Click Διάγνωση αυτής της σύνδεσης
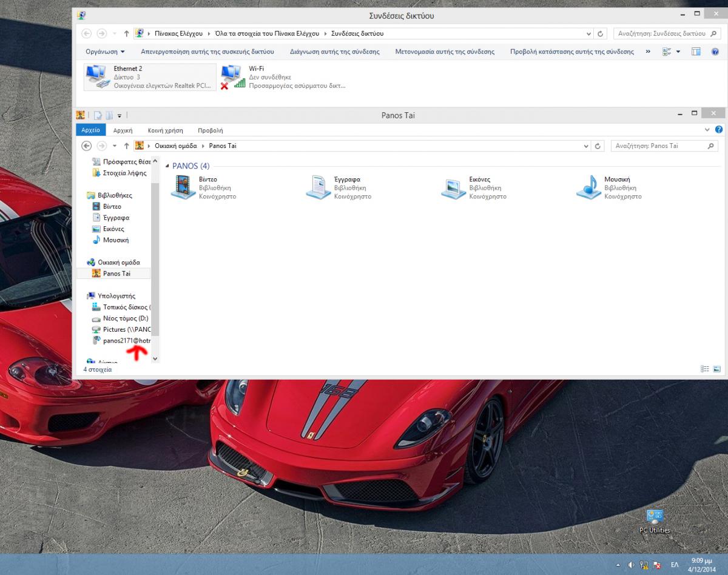 click(x=335, y=52)
